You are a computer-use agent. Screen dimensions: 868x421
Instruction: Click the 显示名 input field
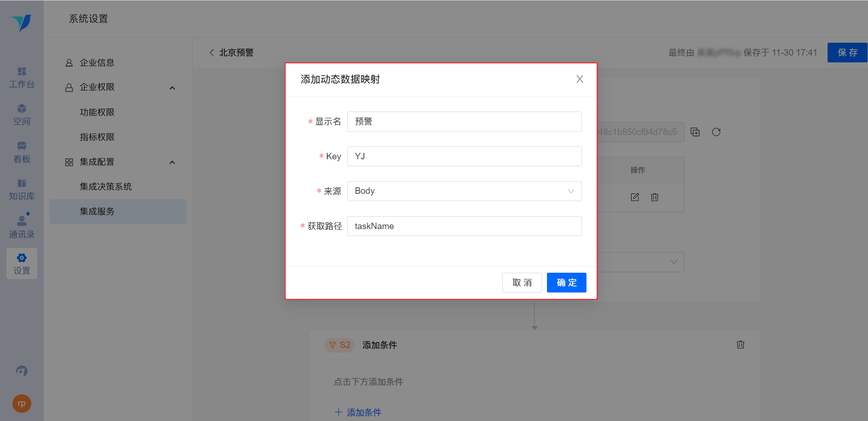pos(464,122)
